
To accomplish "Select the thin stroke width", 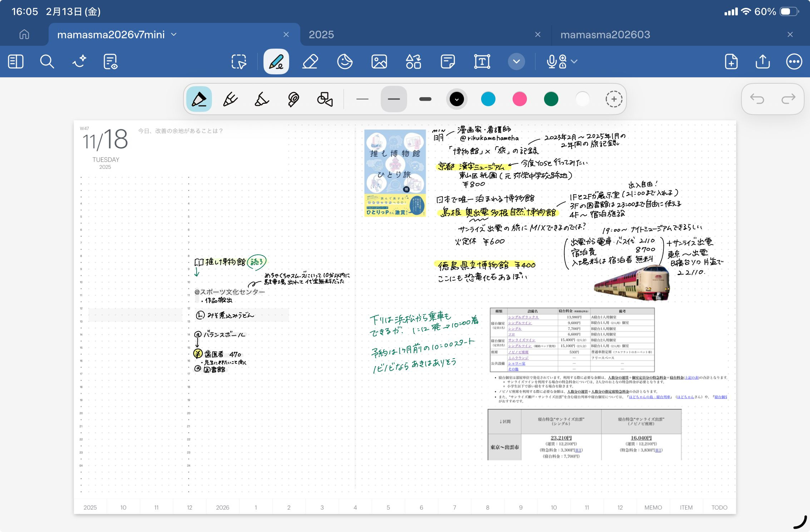I will pyautogui.click(x=362, y=99).
